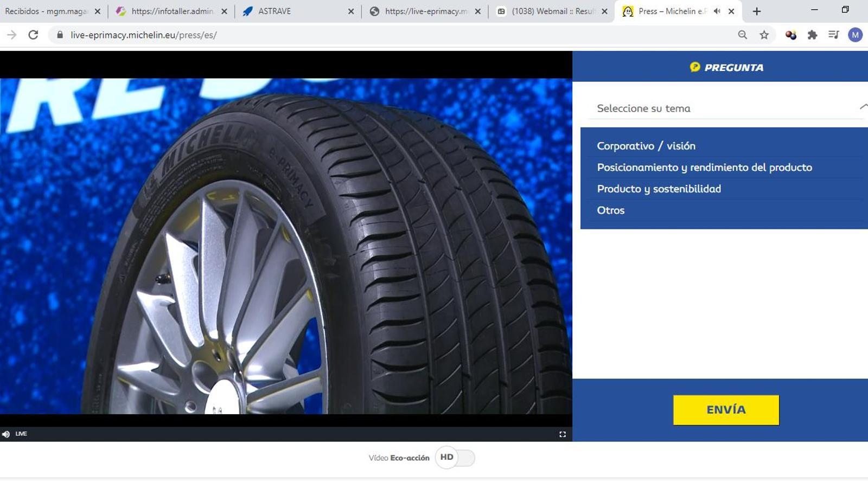
Task: View site security via the padlock icon
Action: [60, 35]
